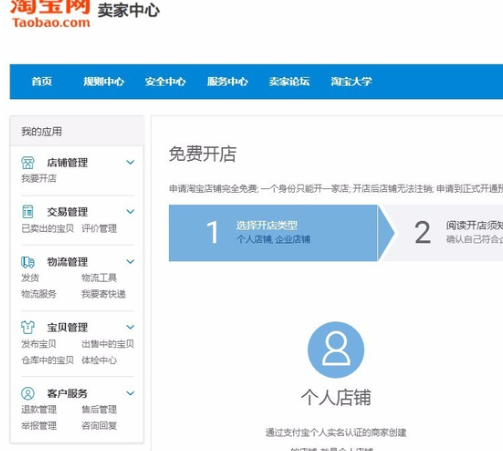Open the 服务中心 nav item
The height and width of the screenshot is (451, 503).
click(x=227, y=81)
